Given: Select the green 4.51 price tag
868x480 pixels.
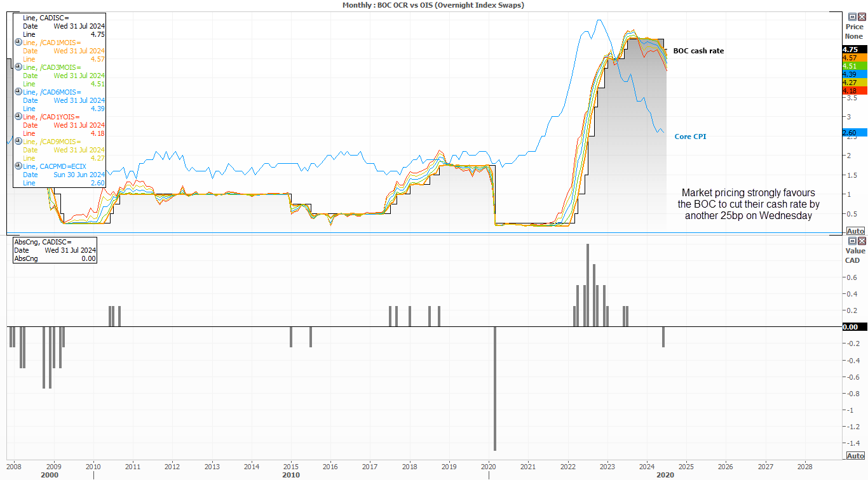Looking at the screenshot, I should click(854, 66).
